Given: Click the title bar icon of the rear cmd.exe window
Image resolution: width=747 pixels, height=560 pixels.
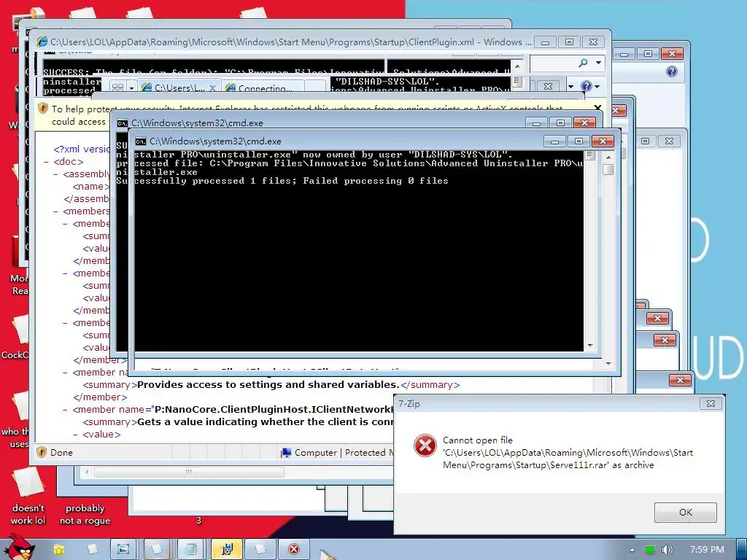Looking at the screenshot, I should click(123, 123).
